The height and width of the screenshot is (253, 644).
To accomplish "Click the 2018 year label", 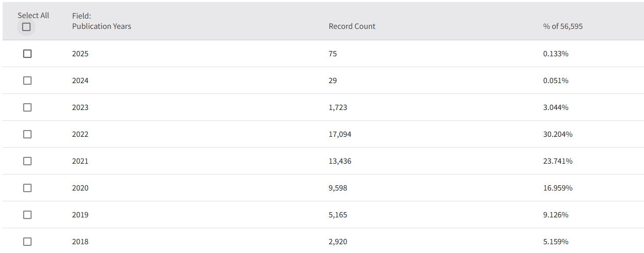I will 80,242.
